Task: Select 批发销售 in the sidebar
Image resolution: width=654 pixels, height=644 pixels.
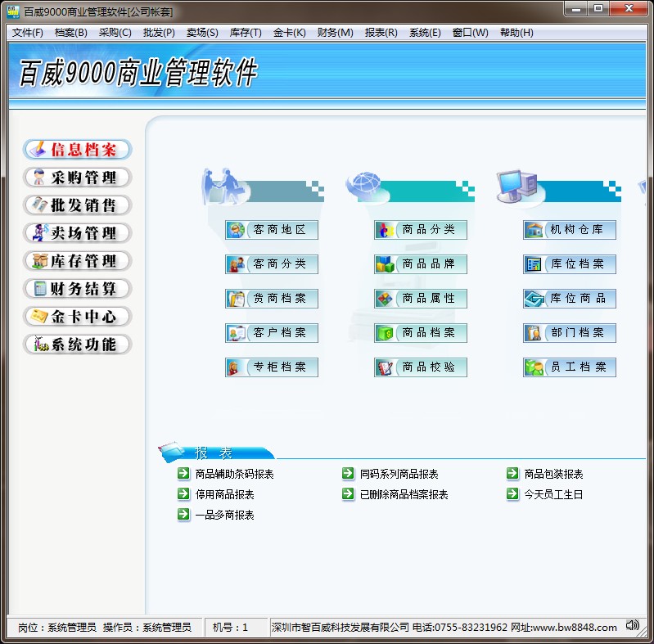Action: point(78,205)
